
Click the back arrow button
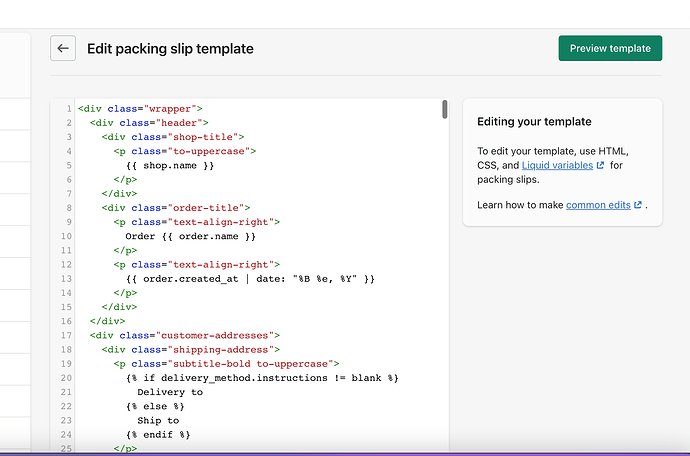pos(63,48)
